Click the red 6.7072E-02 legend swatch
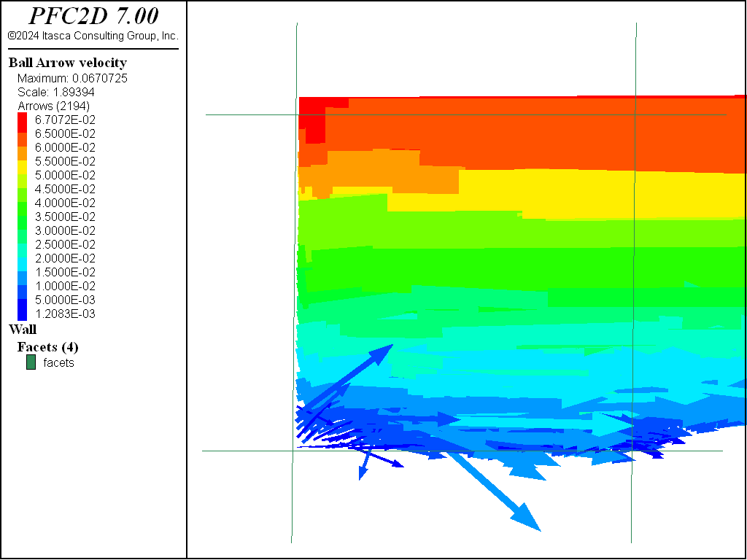The height and width of the screenshot is (560, 747). click(x=22, y=120)
